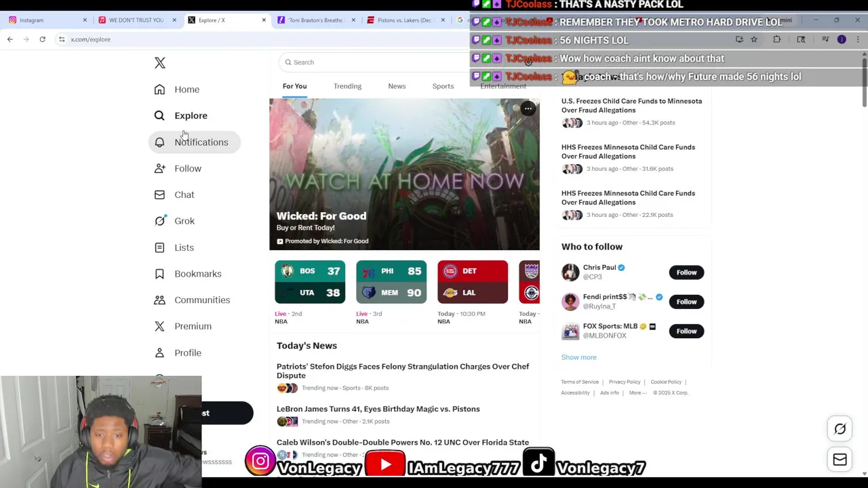Open the Bookmarks icon in the sidebar
Screen dimensions: 868x488
[x=159, y=274]
